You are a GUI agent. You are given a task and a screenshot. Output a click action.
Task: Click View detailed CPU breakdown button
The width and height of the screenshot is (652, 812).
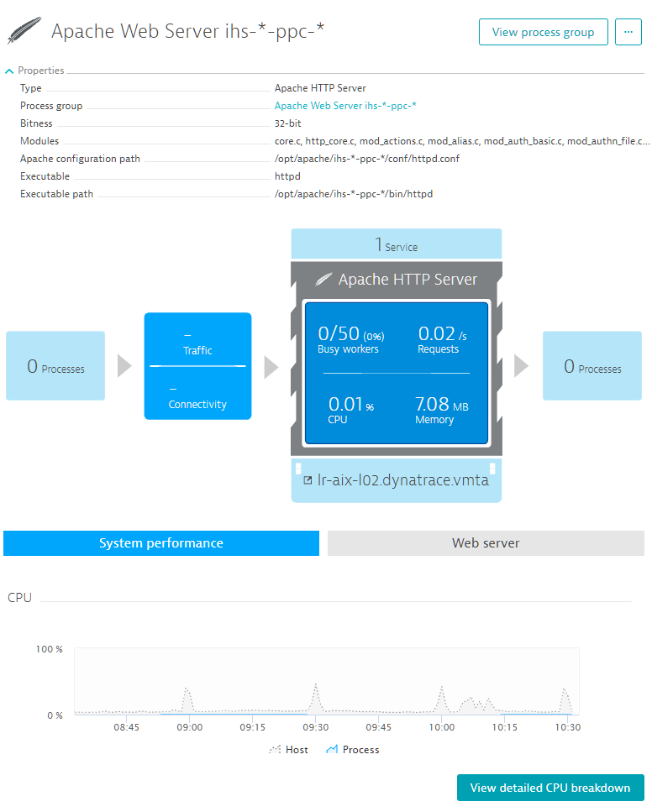549,788
